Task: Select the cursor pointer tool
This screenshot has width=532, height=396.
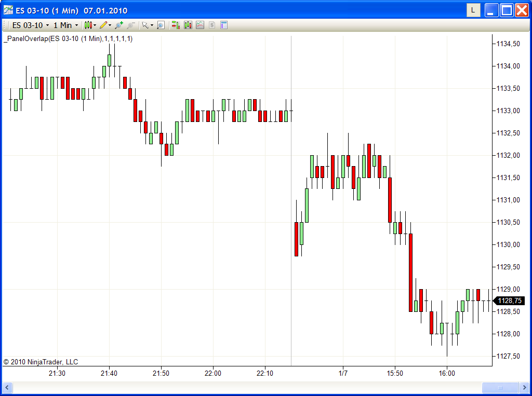Action: 145,25
